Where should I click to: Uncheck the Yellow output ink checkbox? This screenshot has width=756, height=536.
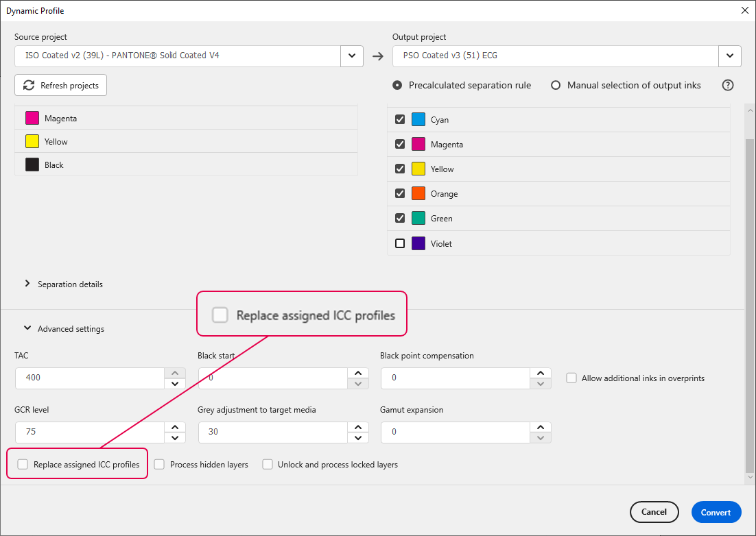click(x=400, y=169)
